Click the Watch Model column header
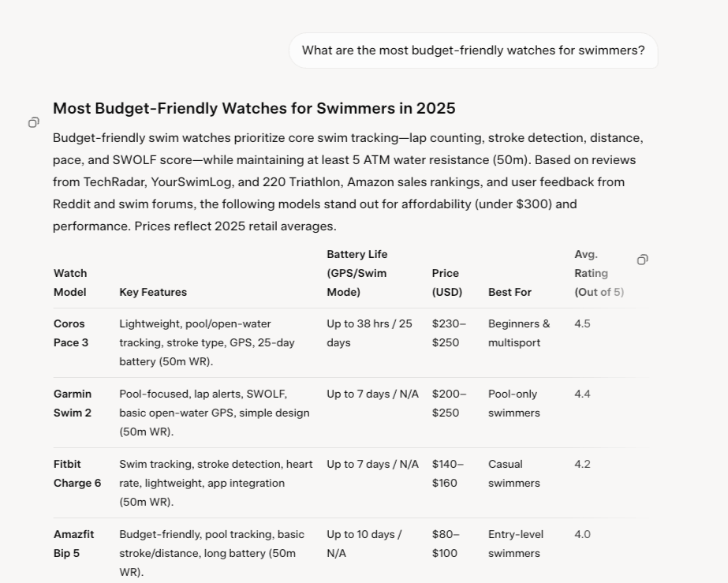Image resolution: width=728 pixels, height=583 pixels. click(x=70, y=282)
